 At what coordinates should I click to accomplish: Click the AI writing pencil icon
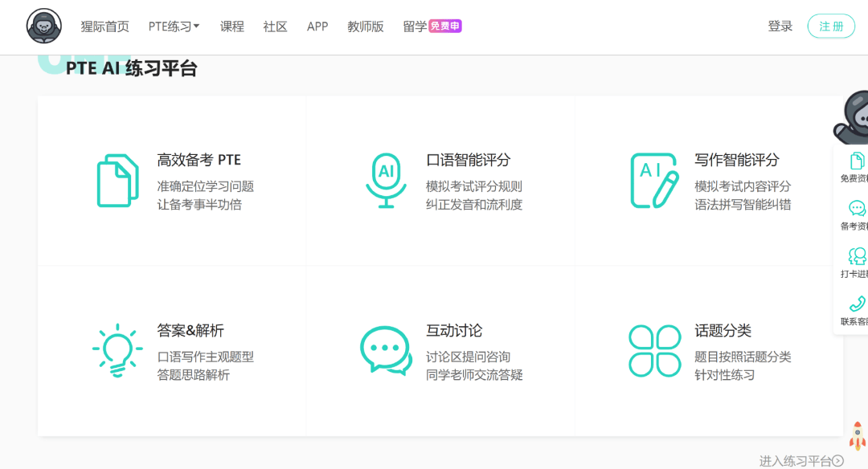click(x=654, y=181)
